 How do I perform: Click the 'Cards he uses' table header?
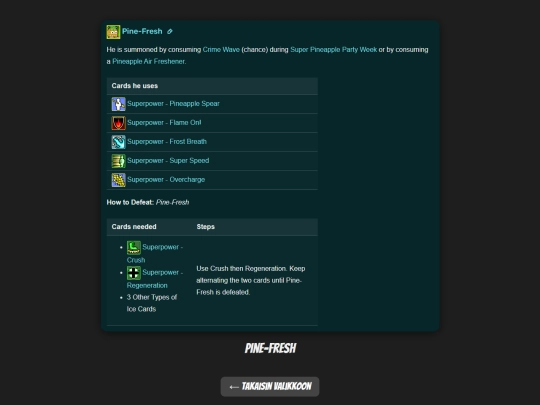coord(212,86)
